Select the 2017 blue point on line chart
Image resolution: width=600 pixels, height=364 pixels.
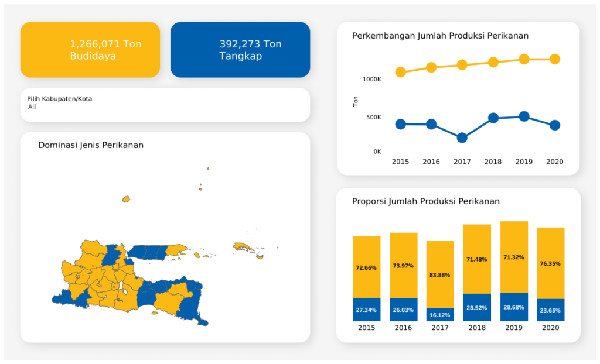coord(462,138)
